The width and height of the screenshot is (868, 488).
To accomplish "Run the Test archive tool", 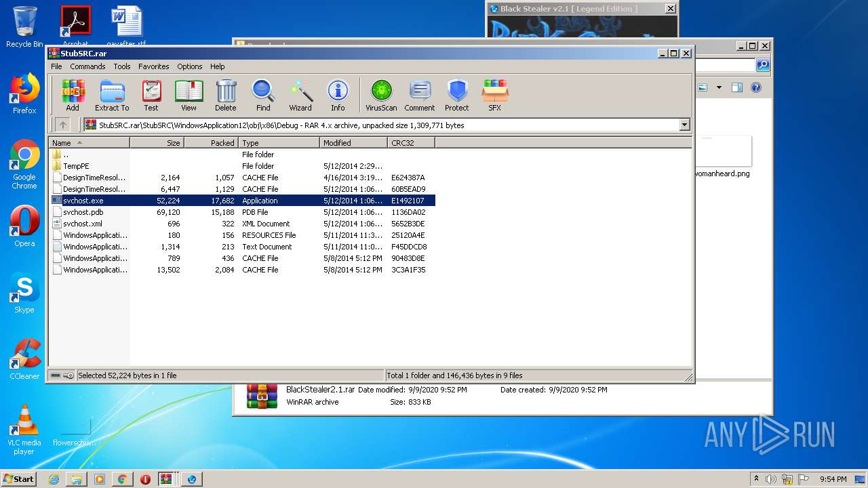I will pyautogui.click(x=151, y=95).
